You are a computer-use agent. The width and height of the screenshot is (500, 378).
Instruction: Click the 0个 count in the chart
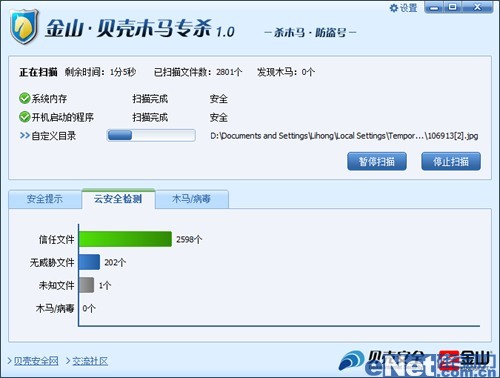tap(89, 308)
